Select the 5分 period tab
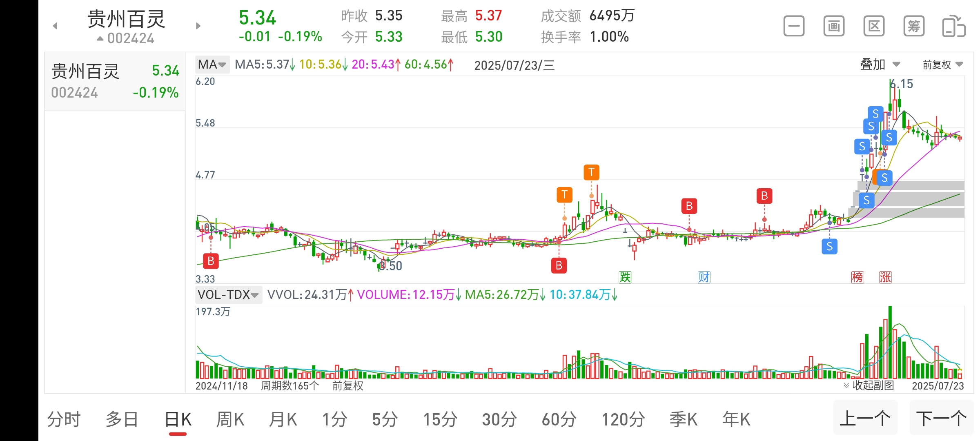 [x=385, y=419]
